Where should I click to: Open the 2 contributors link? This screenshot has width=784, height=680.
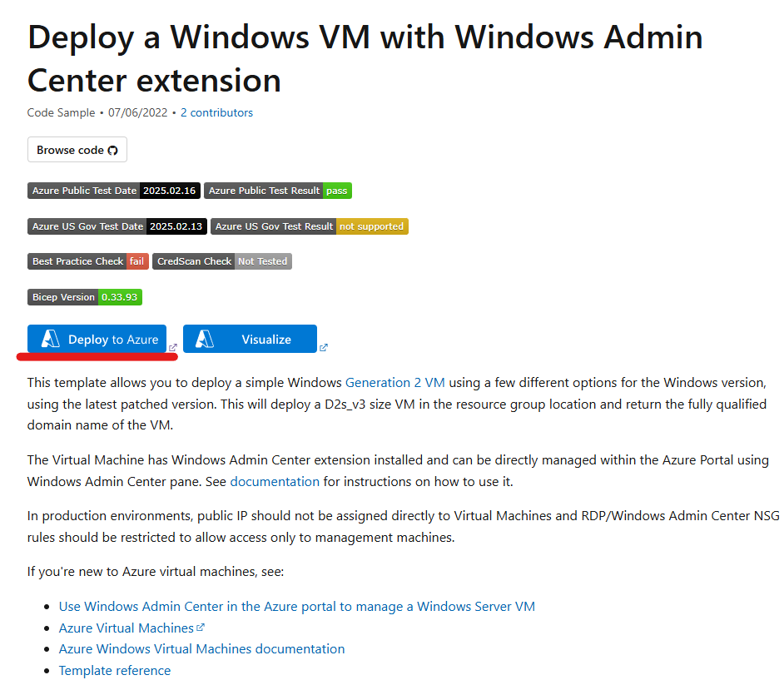click(216, 112)
